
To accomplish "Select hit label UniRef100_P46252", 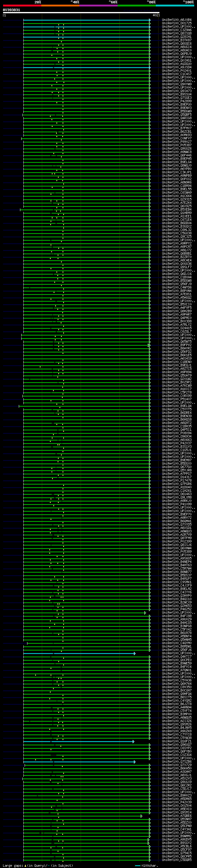I will [x=176, y=609].
